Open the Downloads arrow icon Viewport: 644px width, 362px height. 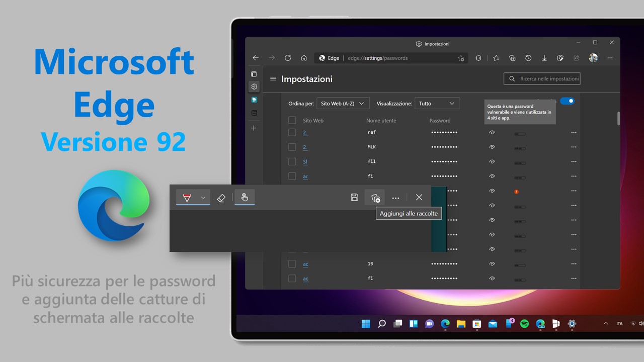point(544,58)
